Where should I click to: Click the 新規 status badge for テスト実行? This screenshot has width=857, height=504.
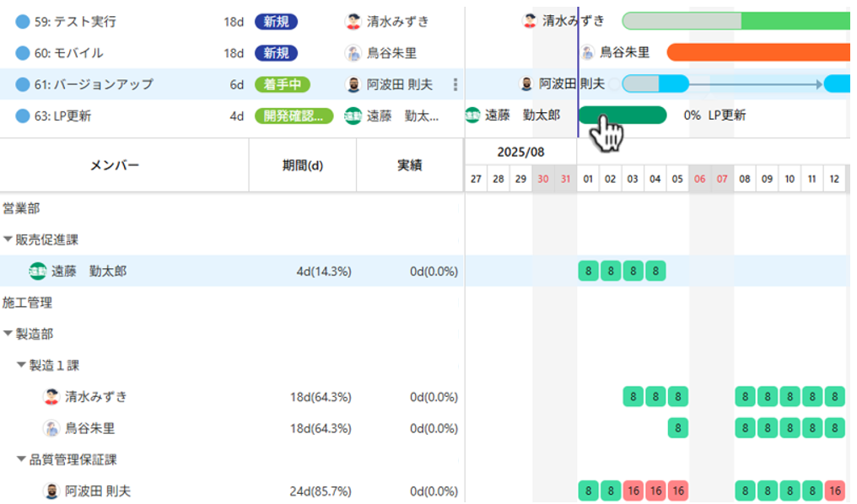click(276, 22)
